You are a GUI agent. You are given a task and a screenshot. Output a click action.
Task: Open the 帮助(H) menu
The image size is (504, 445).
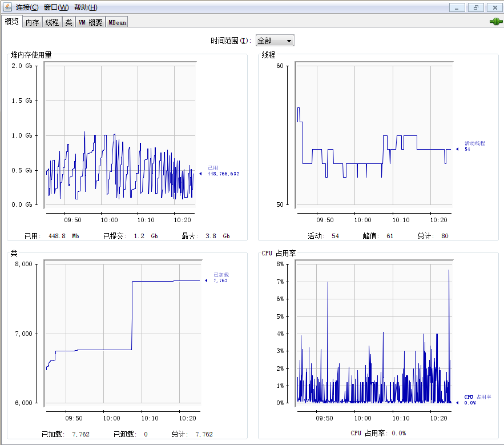pyautogui.click(x=85, y=7)
